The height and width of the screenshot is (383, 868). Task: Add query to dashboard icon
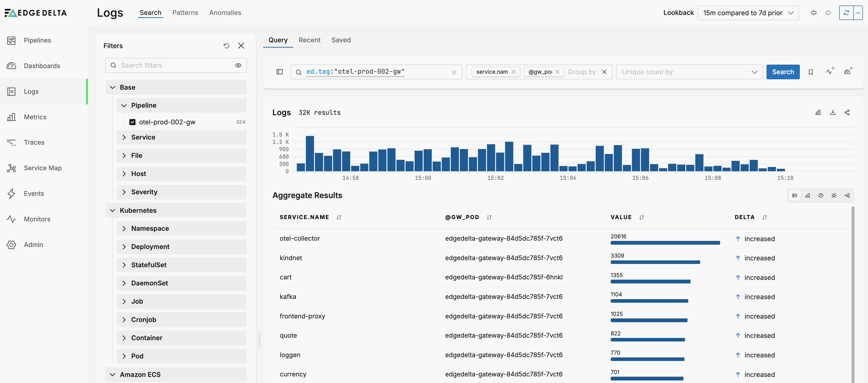tap(848, 71)
